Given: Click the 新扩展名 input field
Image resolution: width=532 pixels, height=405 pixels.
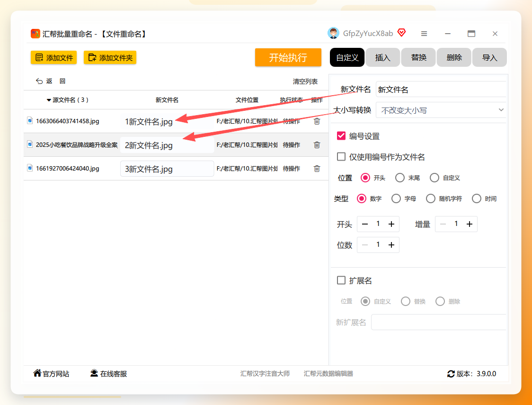Looking at the screenshot, I should pyautogui.click(x=438, y=322).
